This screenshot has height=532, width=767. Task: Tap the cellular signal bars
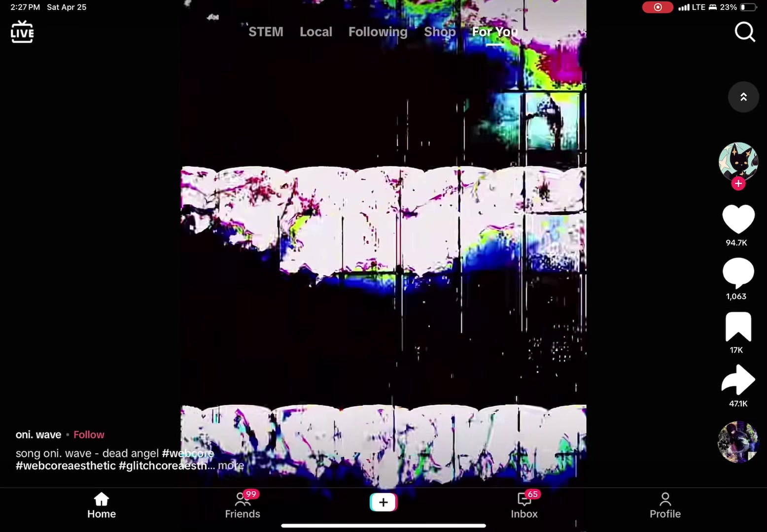pyautogui.click(x=684, y=7)
